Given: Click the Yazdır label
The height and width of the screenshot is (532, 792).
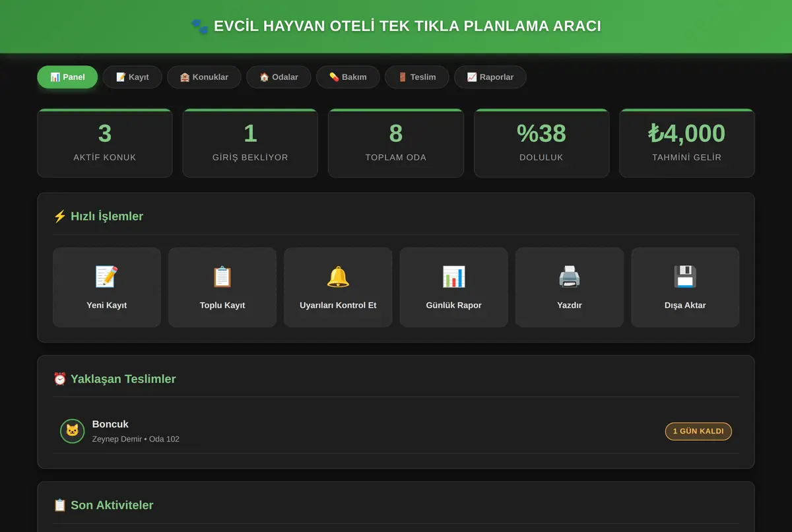Looking at the screenshot, I should click(570, 306).
